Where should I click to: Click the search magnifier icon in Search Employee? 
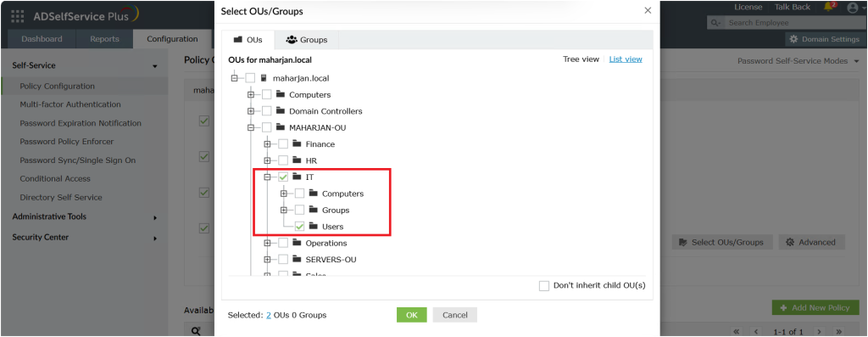click(x=716, y=23)
